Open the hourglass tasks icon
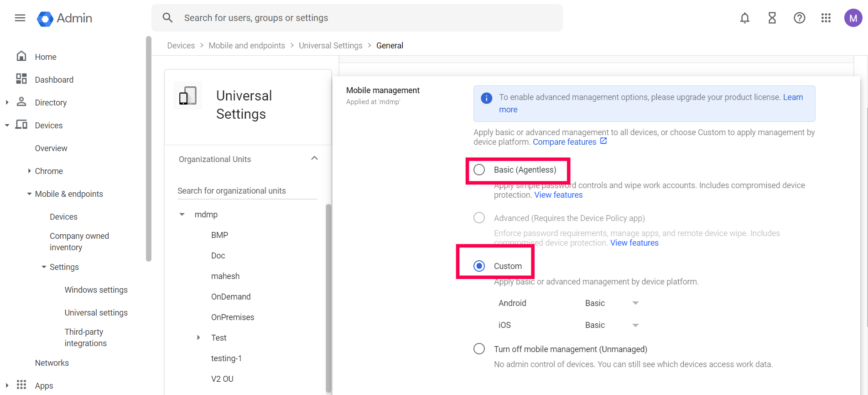The width and height of the screenshot is (868, 395). tap(772, 18)
